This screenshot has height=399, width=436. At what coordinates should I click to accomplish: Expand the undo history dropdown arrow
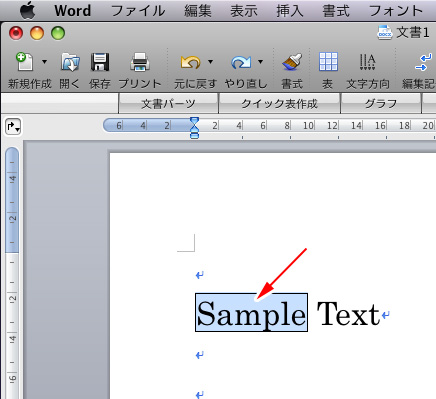tap(210, 62)
